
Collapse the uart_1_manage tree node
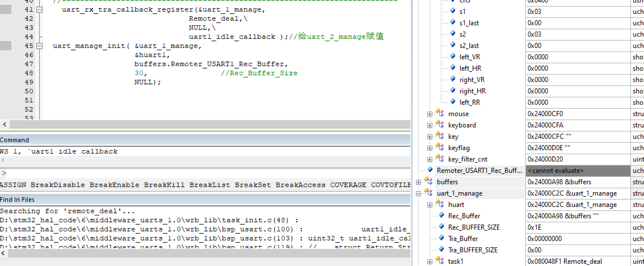point(418,193)
